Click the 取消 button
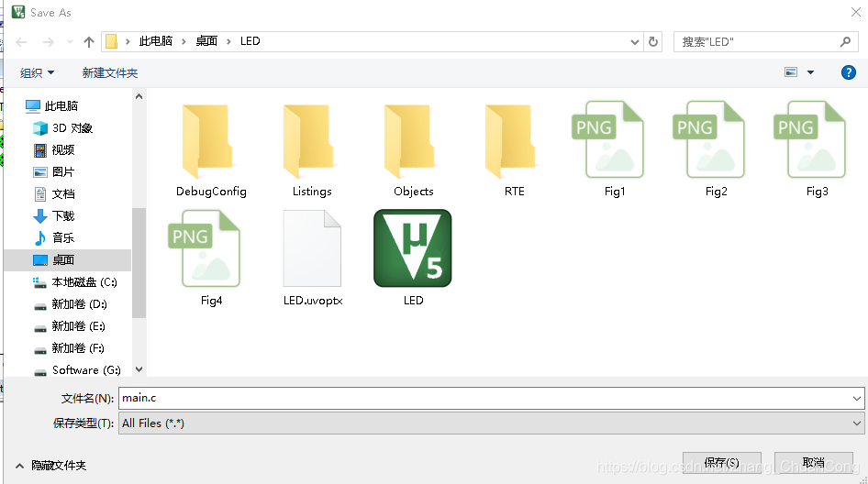This screenshot has width=868, height=484. (x=813, y=463)
